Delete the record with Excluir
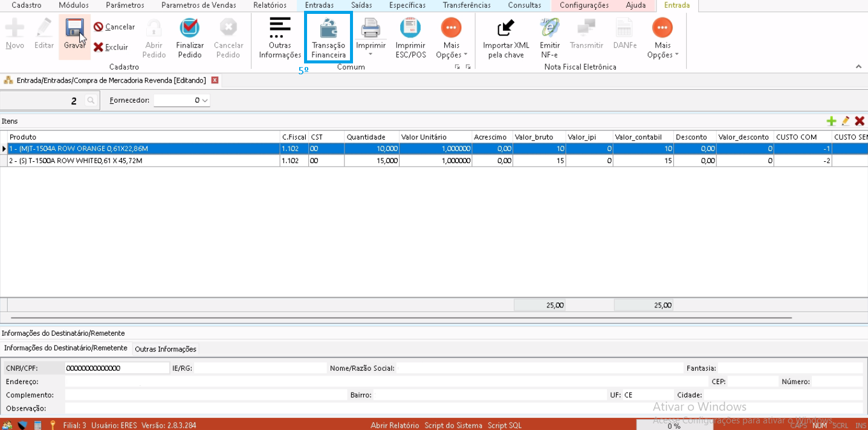 point(111,47)
